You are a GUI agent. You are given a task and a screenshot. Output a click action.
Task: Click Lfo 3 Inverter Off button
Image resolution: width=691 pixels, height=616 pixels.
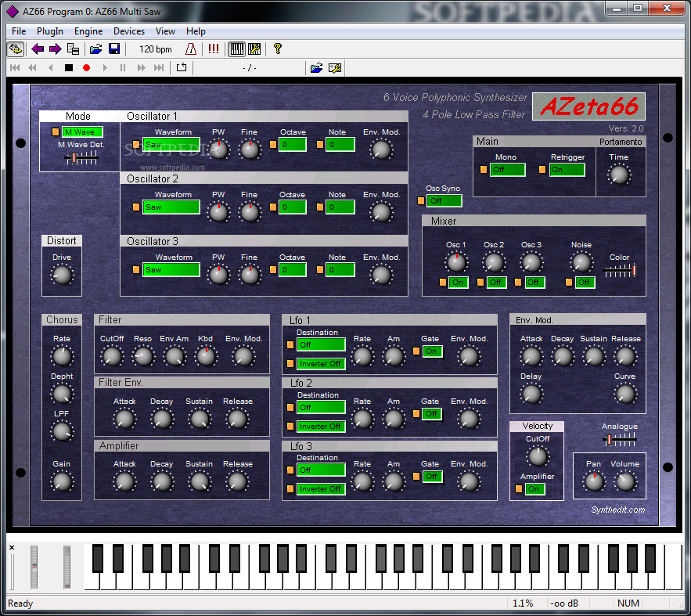321,489
